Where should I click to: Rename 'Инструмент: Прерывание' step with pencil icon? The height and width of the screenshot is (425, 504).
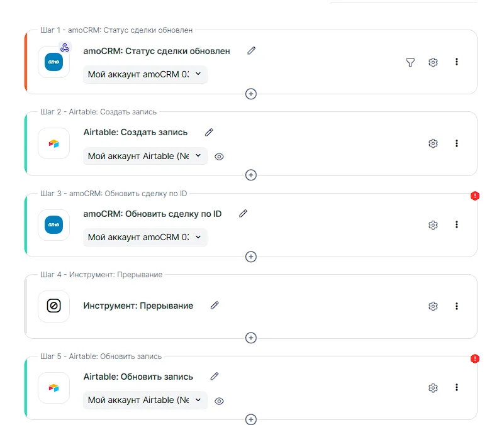215,306
